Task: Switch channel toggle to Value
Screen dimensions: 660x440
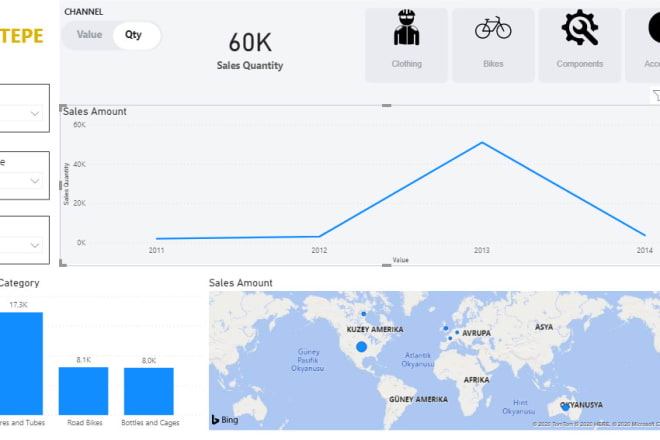Action: click(x=89, y=35)
